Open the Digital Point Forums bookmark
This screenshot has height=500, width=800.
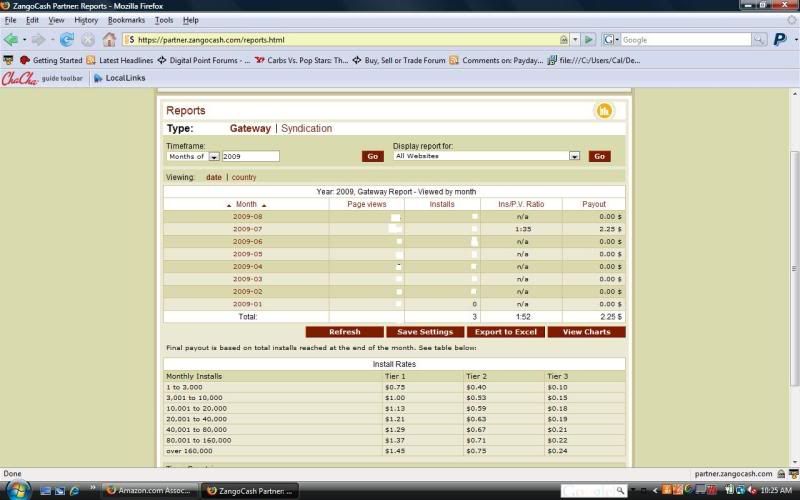click(203, 60)
